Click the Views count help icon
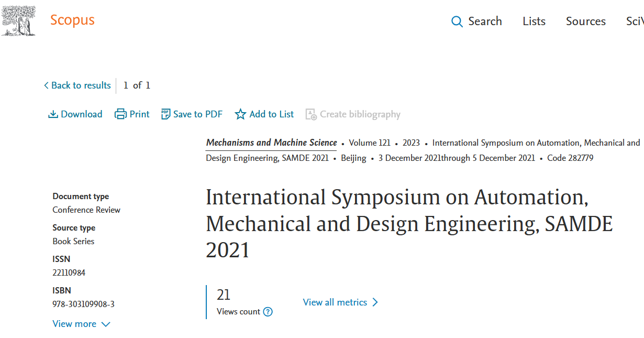This screenshot has height=338, width=644. (x=268, y=312)
